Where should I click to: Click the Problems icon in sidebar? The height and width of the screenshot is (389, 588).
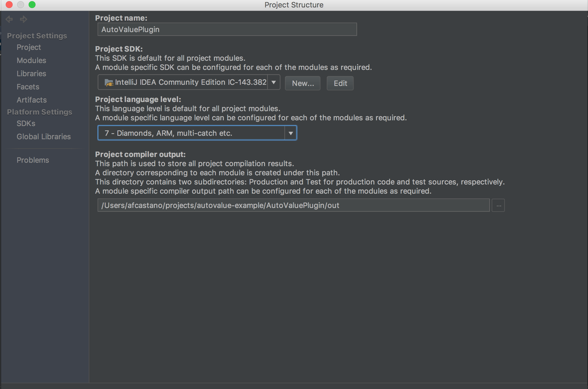(x=32, y=160)
